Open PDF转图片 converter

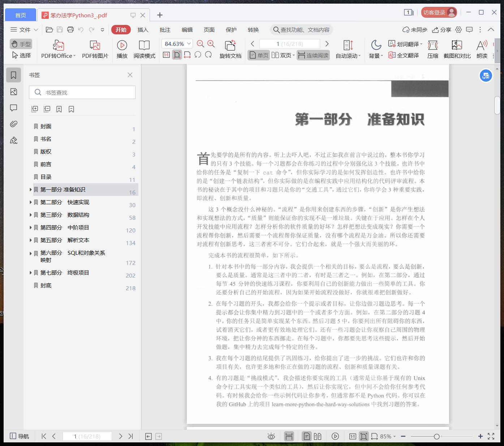pyautogui.click(x=95, y=50)
